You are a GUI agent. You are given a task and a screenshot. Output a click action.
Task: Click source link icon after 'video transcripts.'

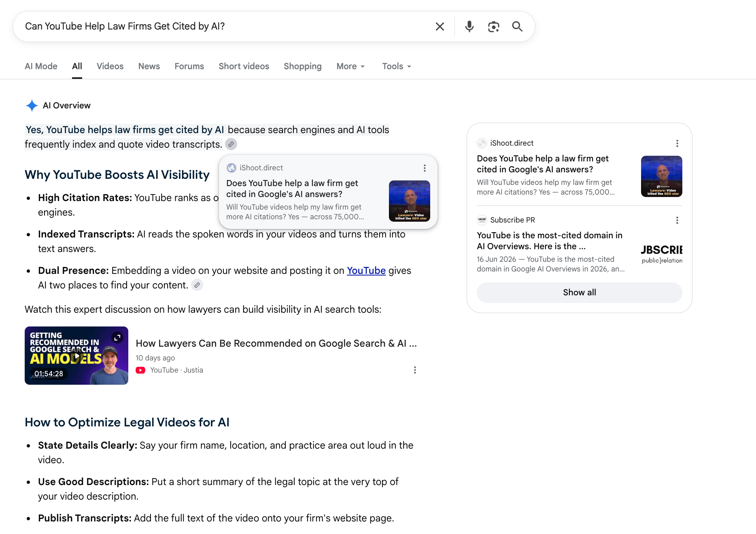(231, 144)
